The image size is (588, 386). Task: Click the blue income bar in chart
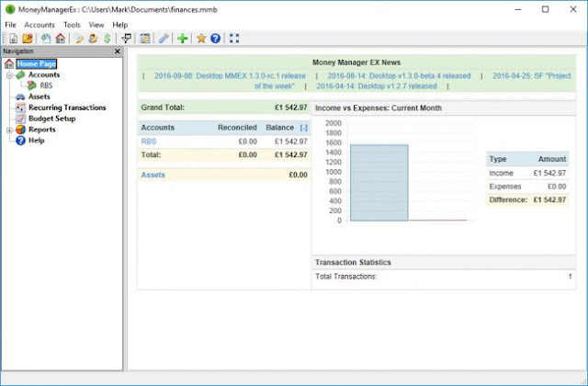point(379,183)
